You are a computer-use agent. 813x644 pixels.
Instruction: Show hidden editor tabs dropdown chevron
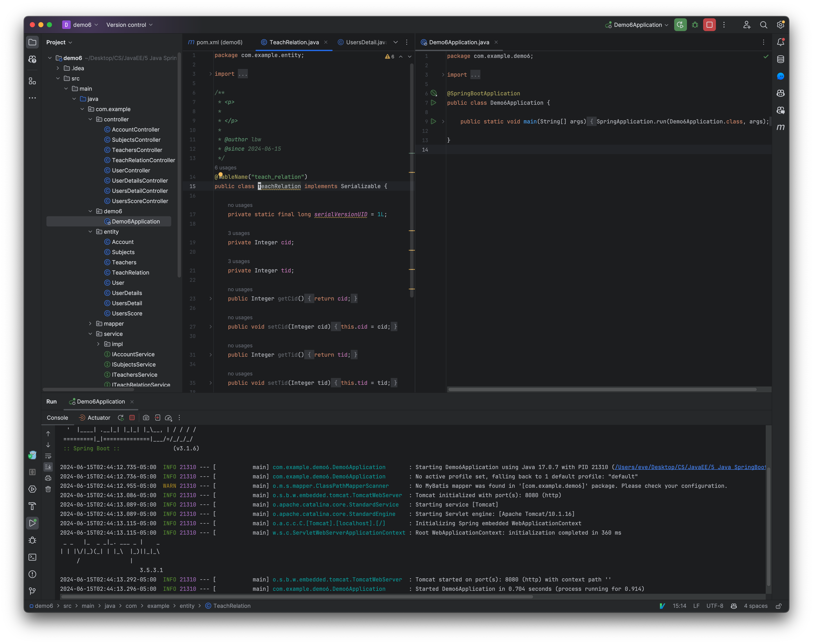(396, 42)
